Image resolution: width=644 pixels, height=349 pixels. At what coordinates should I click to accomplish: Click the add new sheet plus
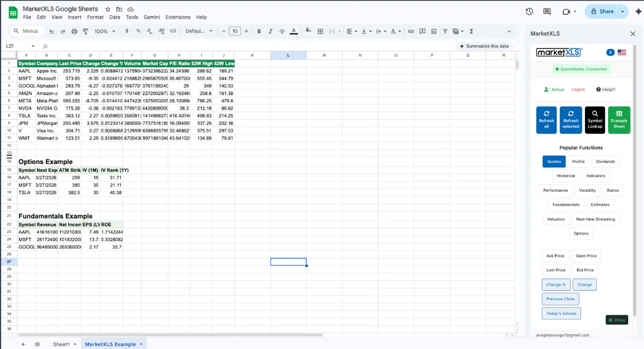coord(23,344)
